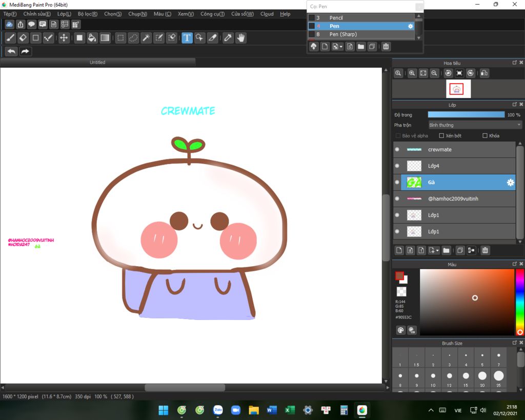This screenshot has width=525, height=420.
Task: Select the Pen (Sharp) brush
Action: click(361, 34)
